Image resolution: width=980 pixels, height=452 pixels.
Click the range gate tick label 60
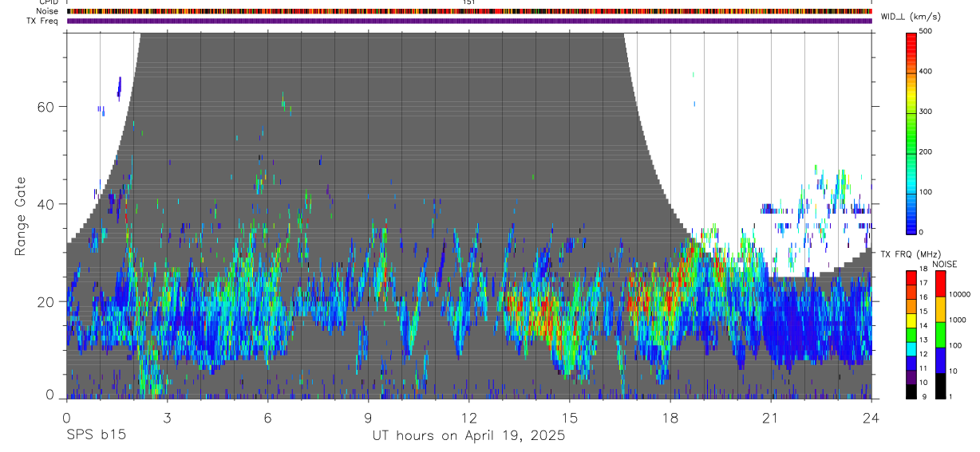coord(46,106)
